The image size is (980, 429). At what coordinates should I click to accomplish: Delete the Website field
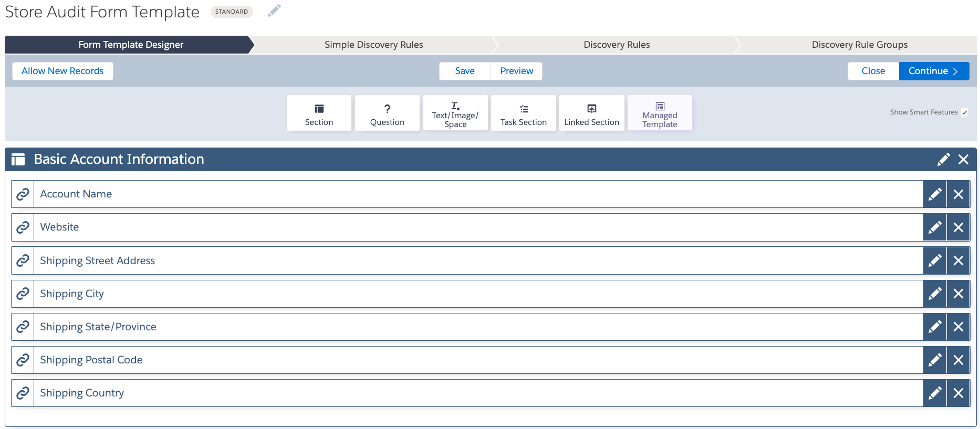[958, 227]
